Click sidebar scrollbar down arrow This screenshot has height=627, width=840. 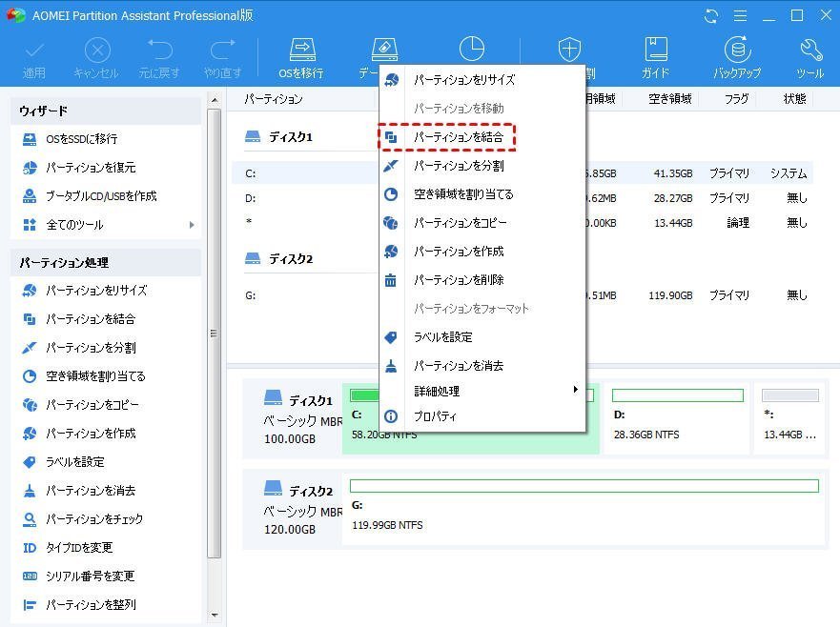tap(215, 616)
